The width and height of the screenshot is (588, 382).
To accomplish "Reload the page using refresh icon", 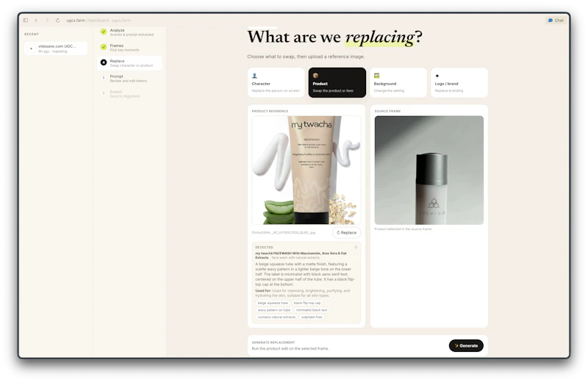I will tap(58, 21).
